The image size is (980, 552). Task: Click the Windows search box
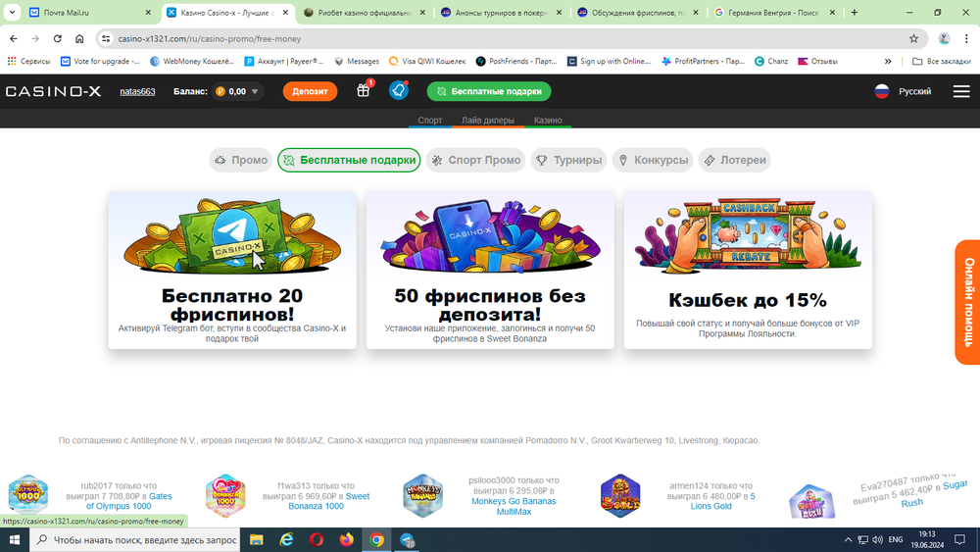click(134, 539)
